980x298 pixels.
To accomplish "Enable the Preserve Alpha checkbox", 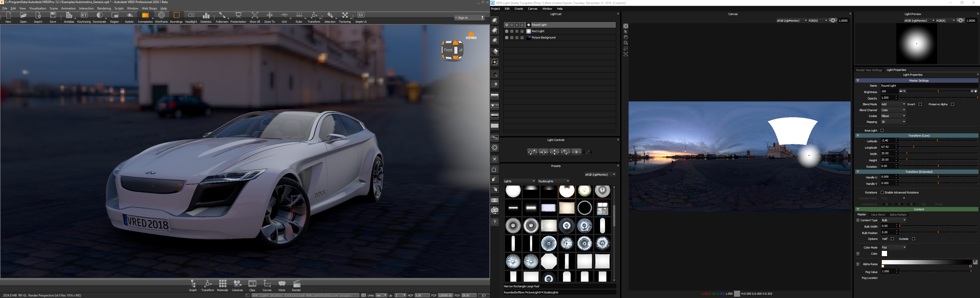I will pos(953,104).
